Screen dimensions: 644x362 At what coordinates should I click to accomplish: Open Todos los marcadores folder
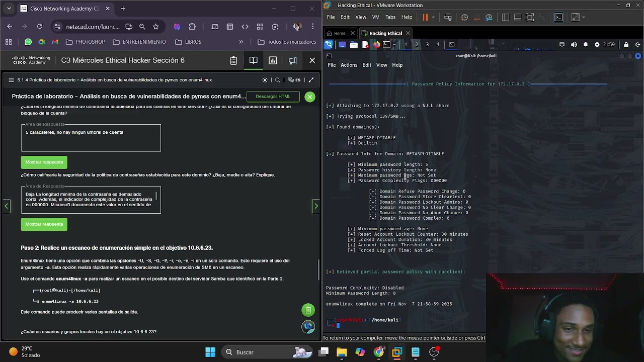(287, 42)
